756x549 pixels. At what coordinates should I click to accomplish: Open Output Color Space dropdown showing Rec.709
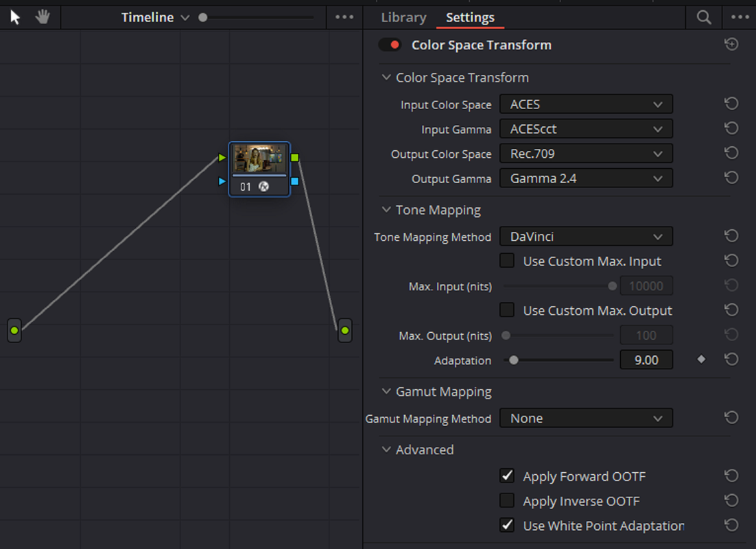[x=586, y=154]
